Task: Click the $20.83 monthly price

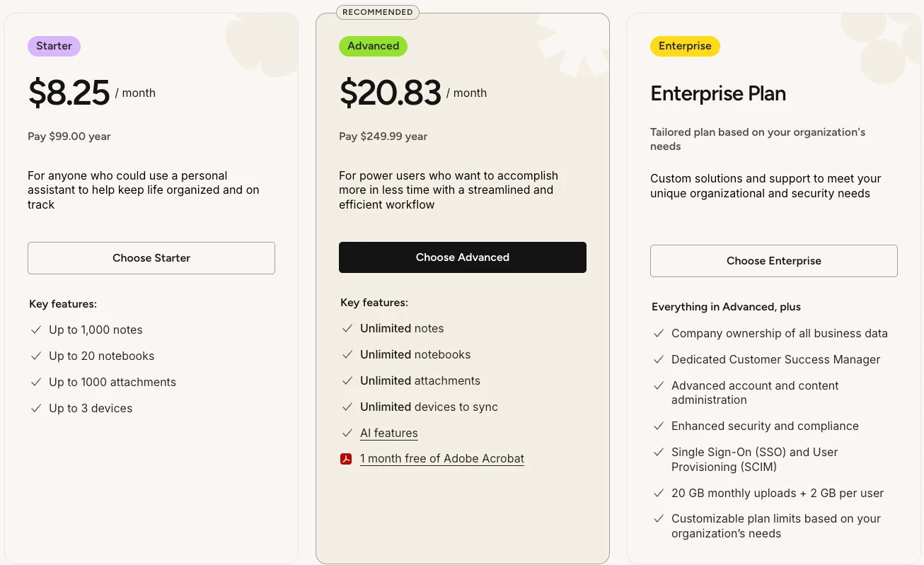Action: coord(391,93)
